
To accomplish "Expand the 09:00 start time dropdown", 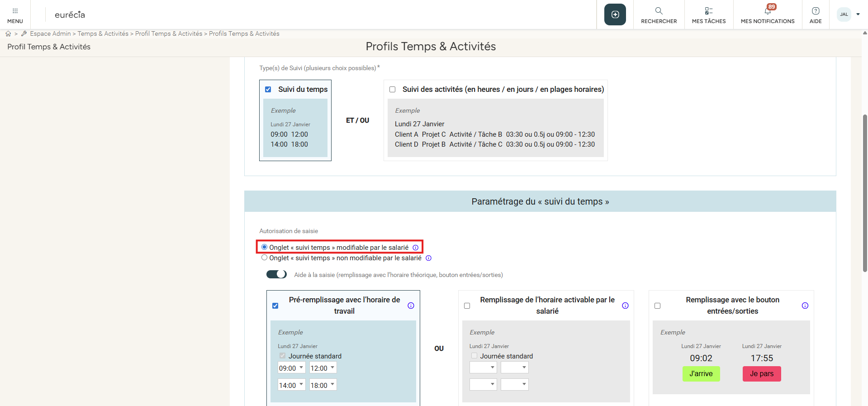I will 291,368.
